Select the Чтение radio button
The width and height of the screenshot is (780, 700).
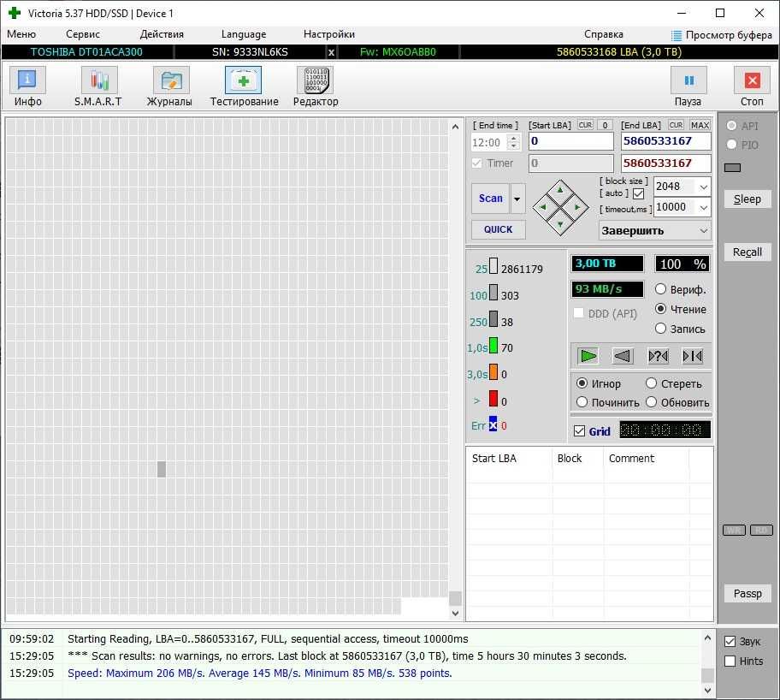click(660, 309)
